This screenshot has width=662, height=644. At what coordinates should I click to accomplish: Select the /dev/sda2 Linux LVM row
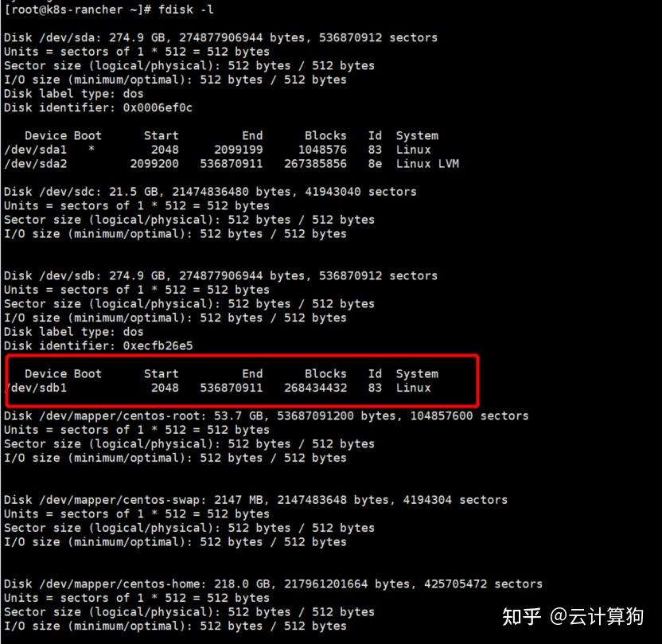pyautogui.click(x=231, y=163)
